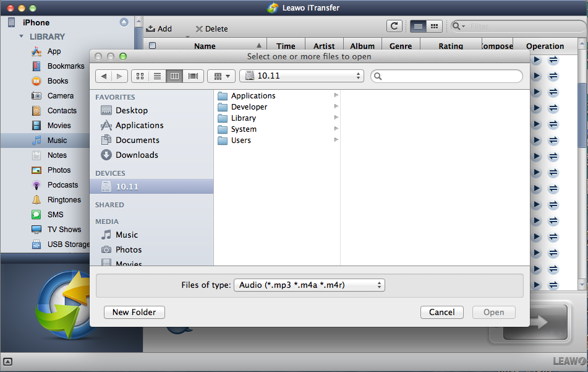Collapse the LIBRARY section triangle
This screenshot has width=588, height=372.
tap(22, 37)
